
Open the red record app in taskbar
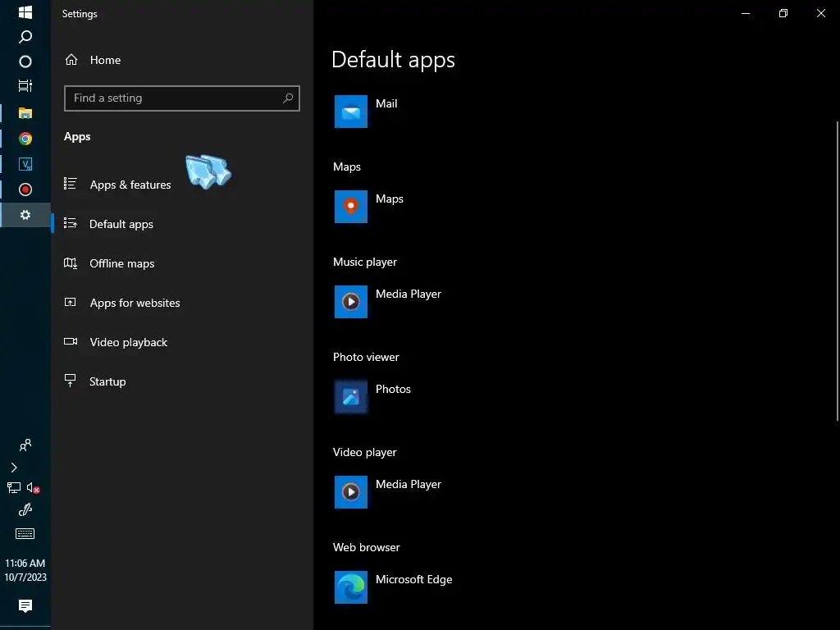click(25, 189)
